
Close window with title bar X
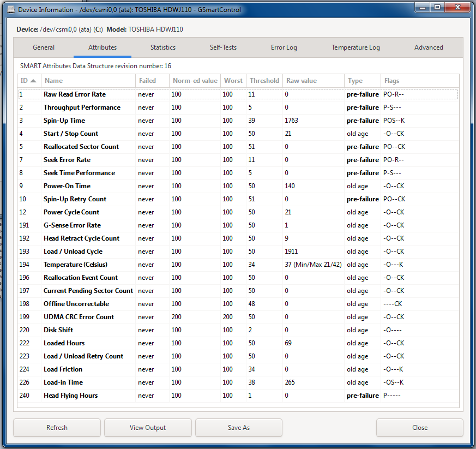[x=458, y=7]
